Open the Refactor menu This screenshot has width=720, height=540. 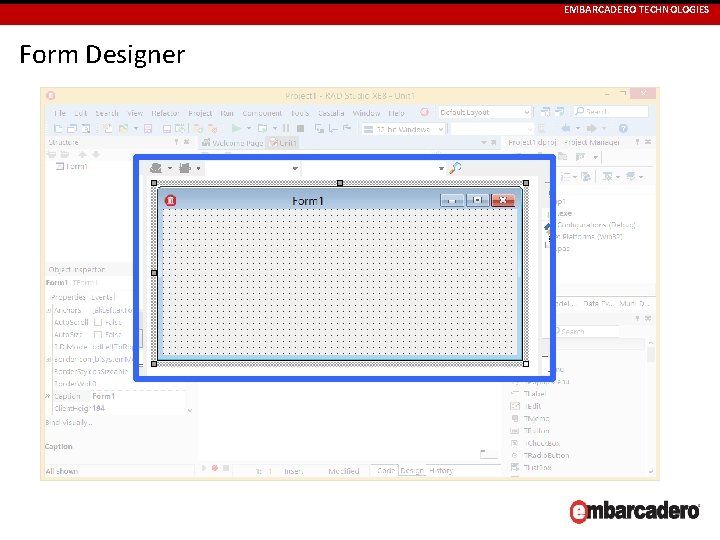click(x=165, y=113)
